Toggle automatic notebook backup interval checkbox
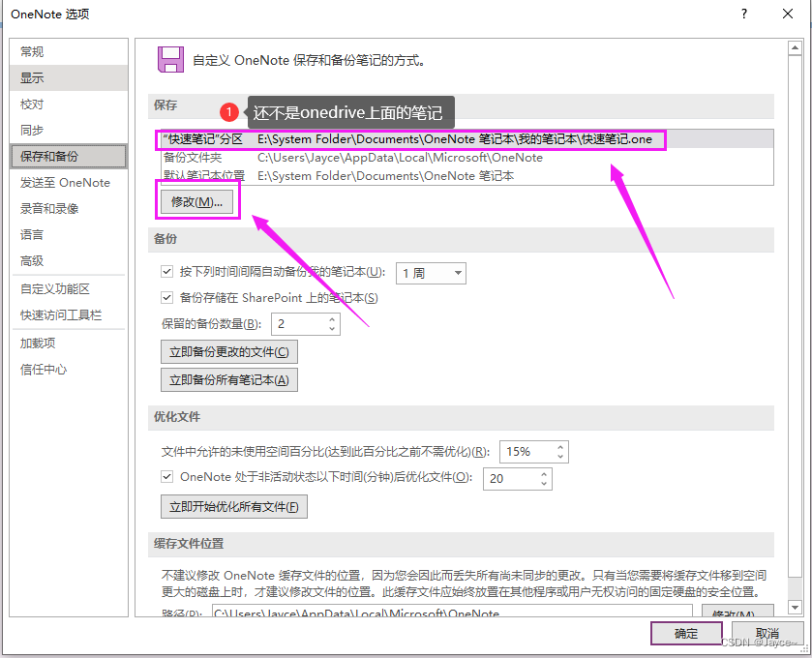 [x=166, y=271]
